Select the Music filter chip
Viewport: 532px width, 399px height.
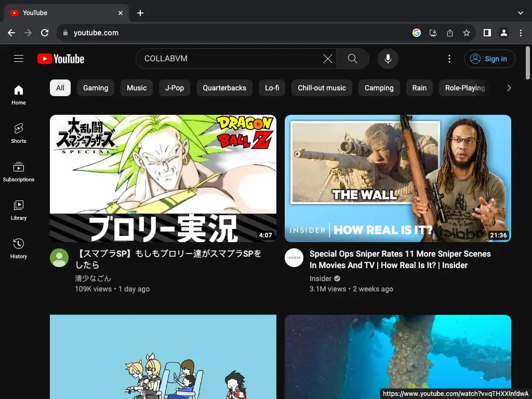click(137, 88)
